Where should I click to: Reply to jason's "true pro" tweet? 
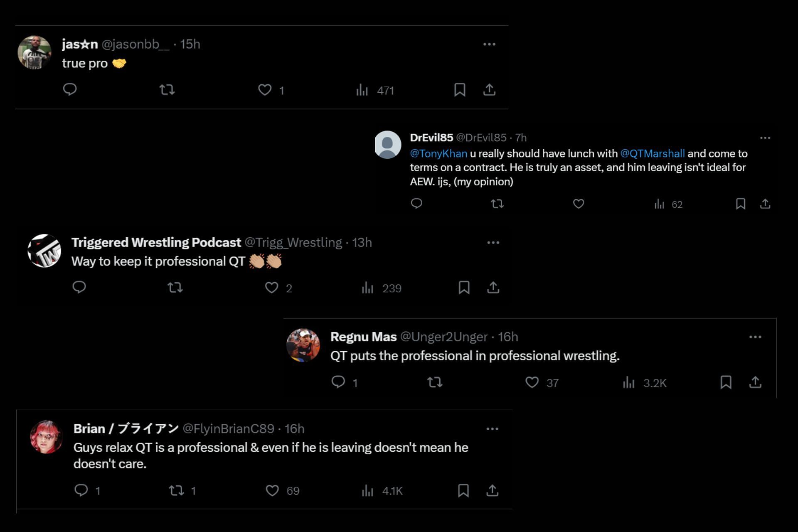coord(70,89)
